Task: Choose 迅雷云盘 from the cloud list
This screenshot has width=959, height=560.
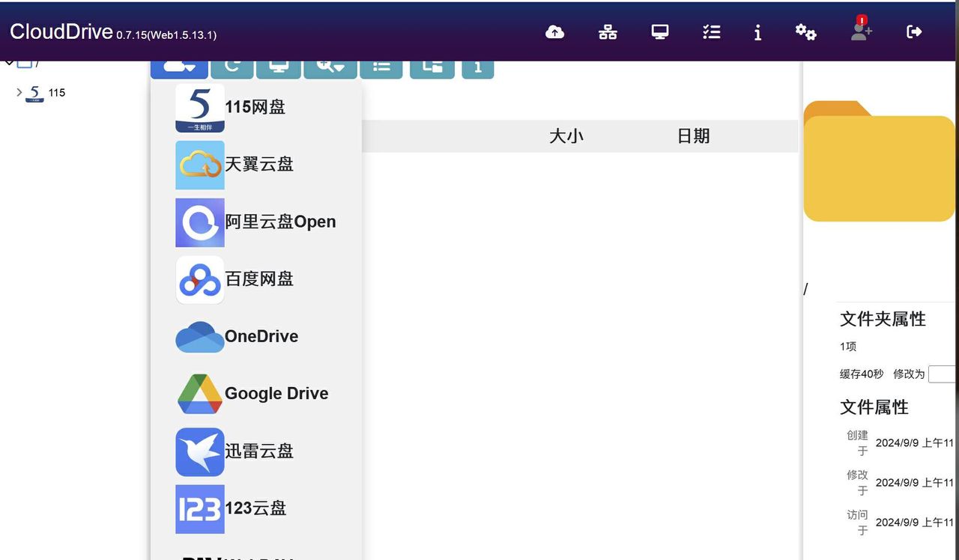Action: [255, 451]
